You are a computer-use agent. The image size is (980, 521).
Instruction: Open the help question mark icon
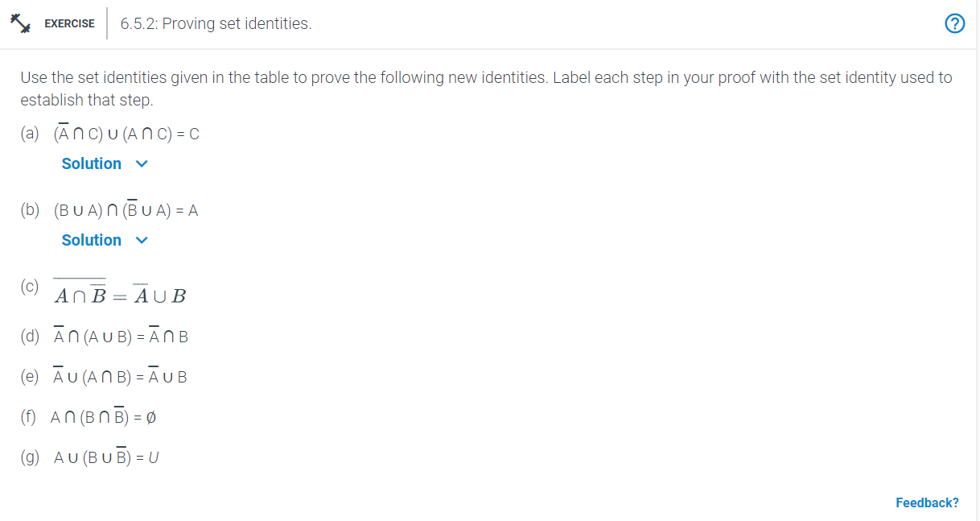[x=955, y=24]
